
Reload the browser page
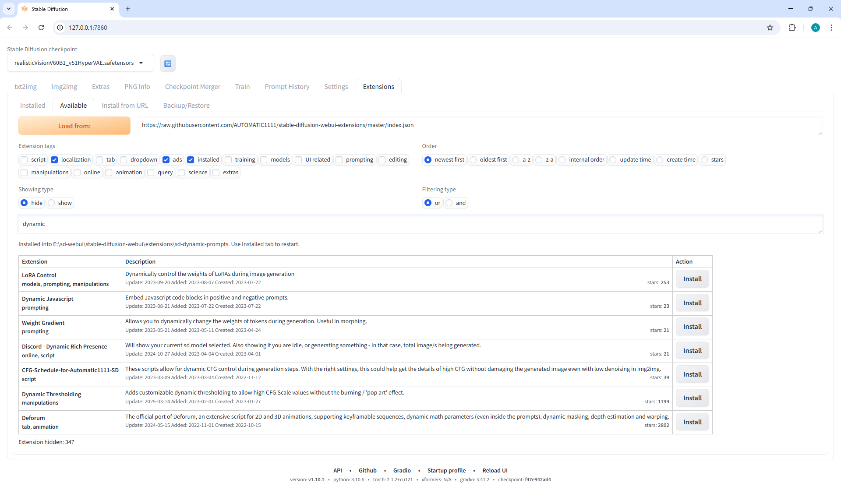click(x=41, y=28)
